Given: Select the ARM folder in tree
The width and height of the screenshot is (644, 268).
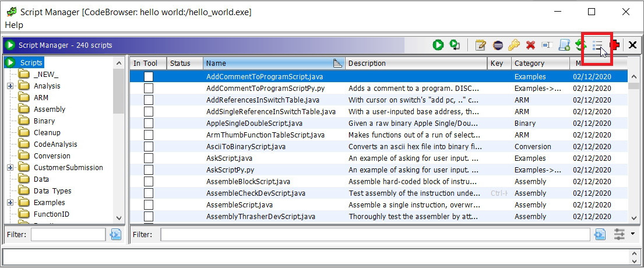Looking at the screenshot, I should pyautogui.click(x=41, y=98).
